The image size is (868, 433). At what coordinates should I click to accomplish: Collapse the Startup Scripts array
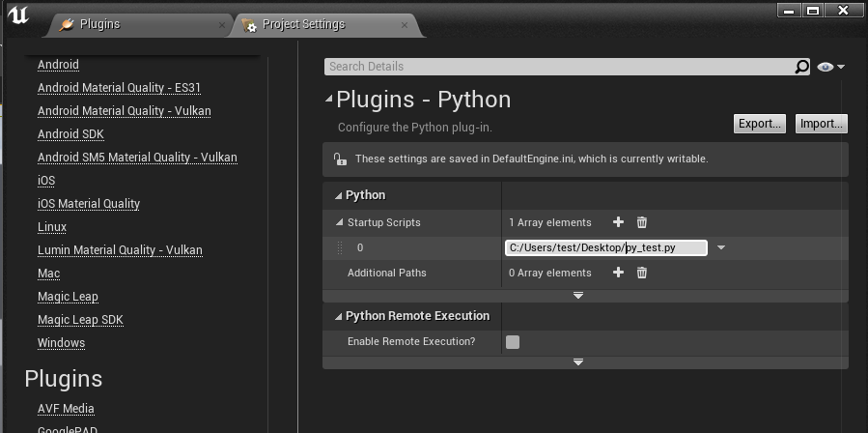[339, 223]
